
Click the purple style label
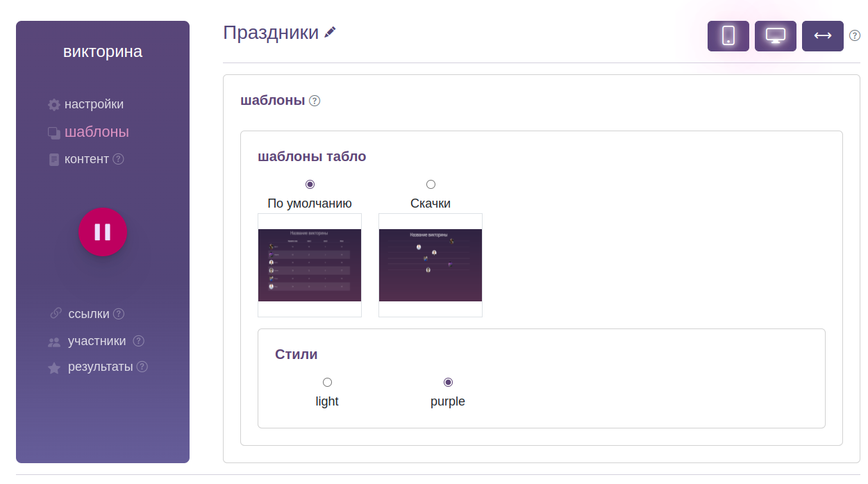pyautogui.click(x=448, y=401)
